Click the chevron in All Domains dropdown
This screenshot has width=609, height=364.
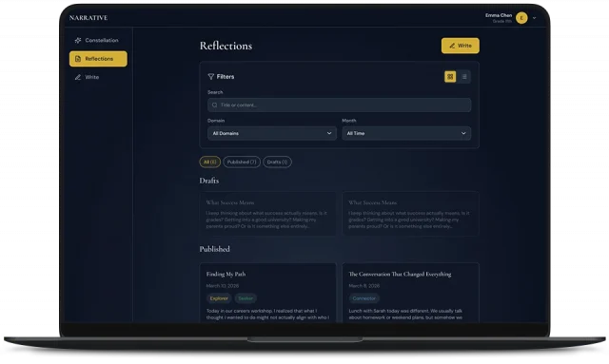click(329, 133)
